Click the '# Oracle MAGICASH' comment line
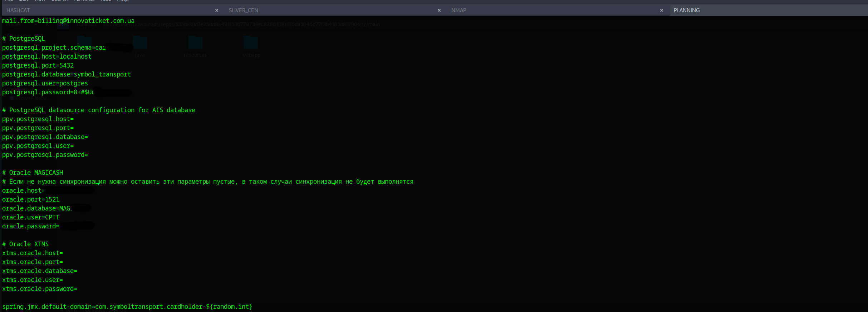 33,173
